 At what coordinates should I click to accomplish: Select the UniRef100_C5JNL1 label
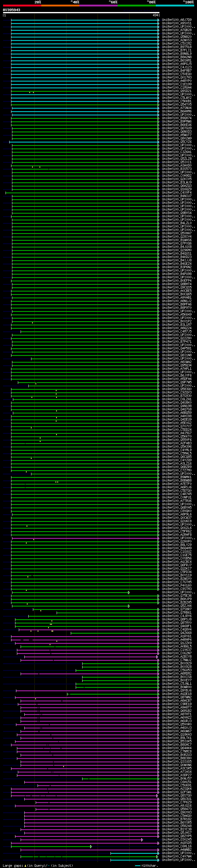pos(177,684)
